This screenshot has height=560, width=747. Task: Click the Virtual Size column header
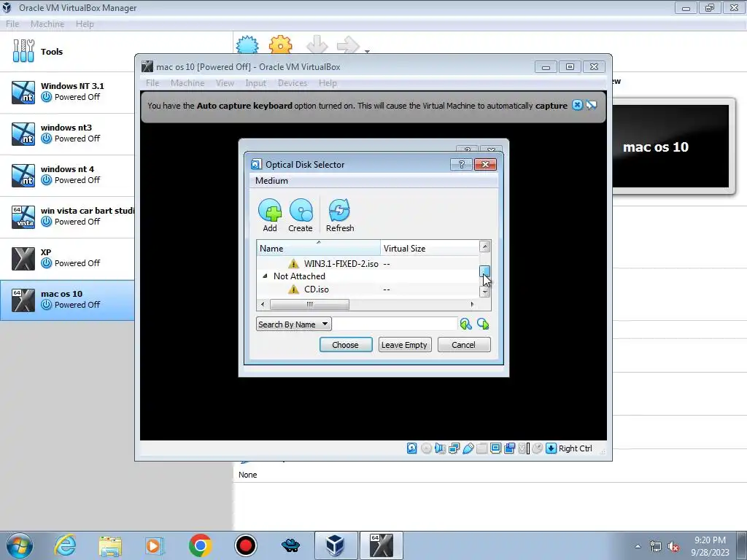pyautogui.click(x=430, y=248)
